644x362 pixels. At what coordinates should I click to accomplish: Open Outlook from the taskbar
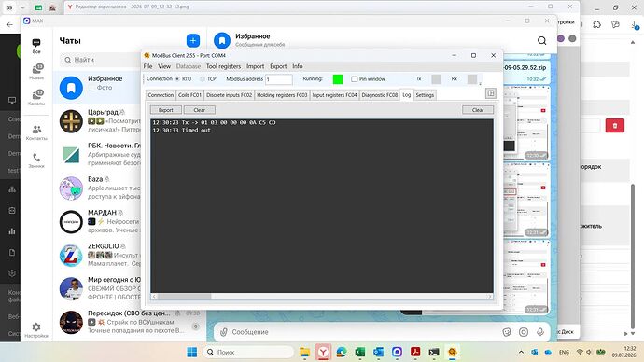pyautogui.click(x=378, y=352)
